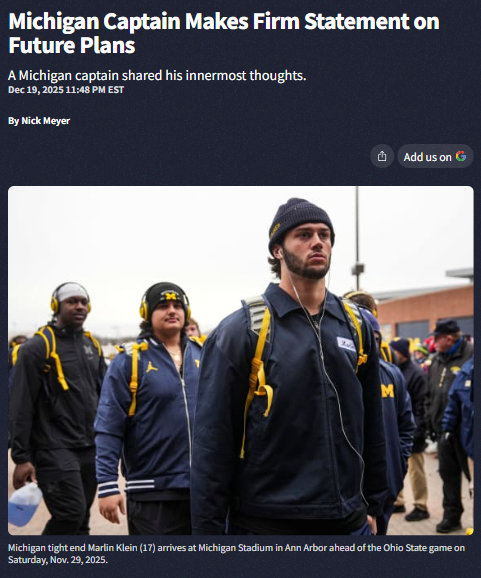481x578 pixels.
Task: Click the name tag on center player's jacket
Action: pos(346,344)
